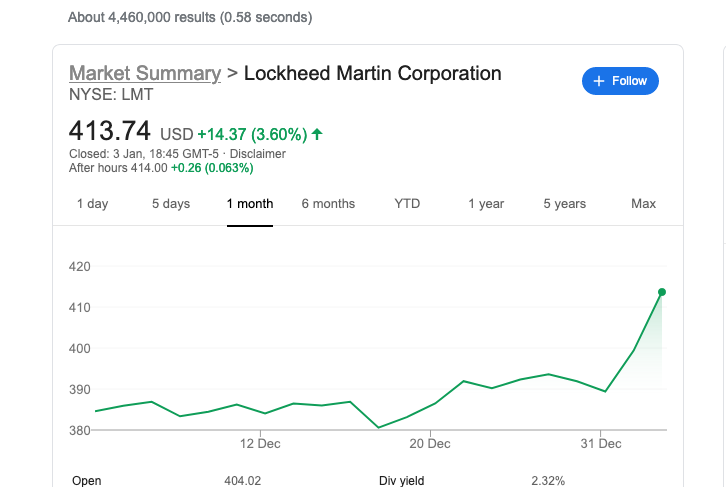
Task: Switch chart to 1 year
Action: (x=486, y=204)
